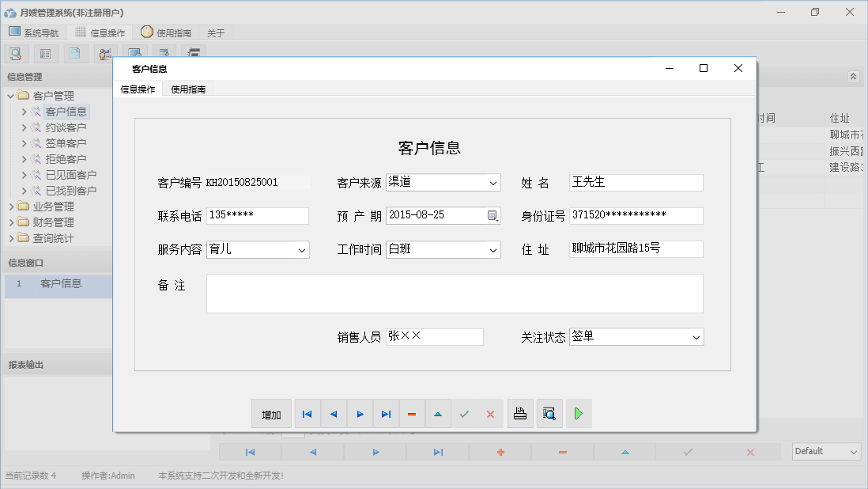Edit the record using the blue triangle icon
868x489 pixels.
438,413
